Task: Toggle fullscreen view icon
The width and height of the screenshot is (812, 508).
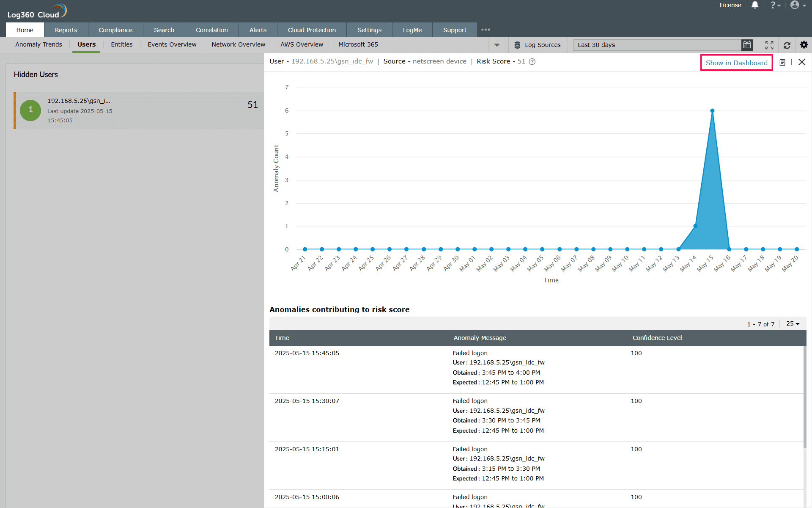Action: [x=769, y=45]
